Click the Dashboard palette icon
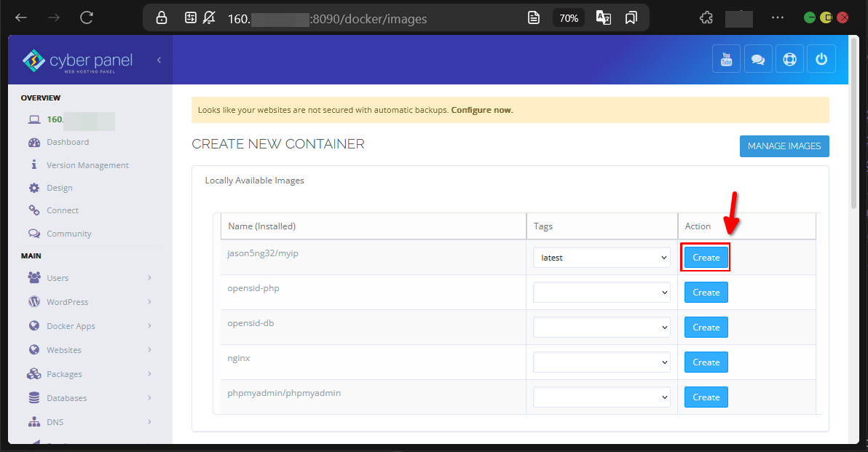 pos(34,142)
